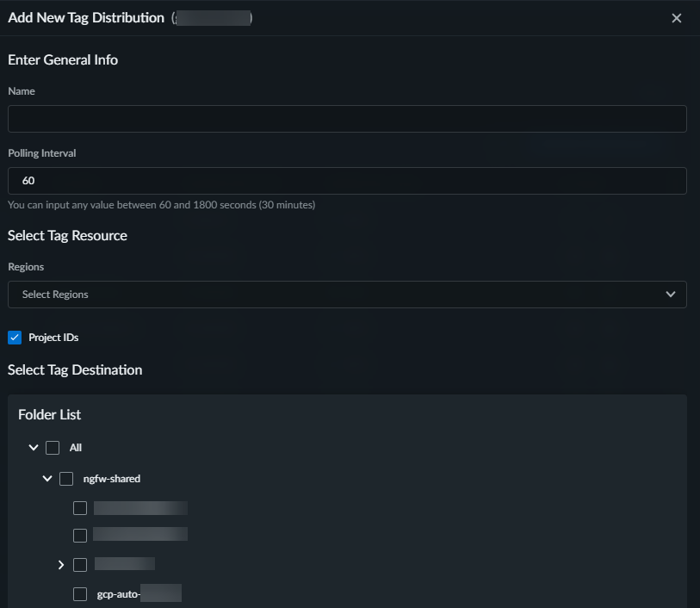Click the Regions dropdown chevron arrow
The image size is (700, 608).
pos(671,295)
